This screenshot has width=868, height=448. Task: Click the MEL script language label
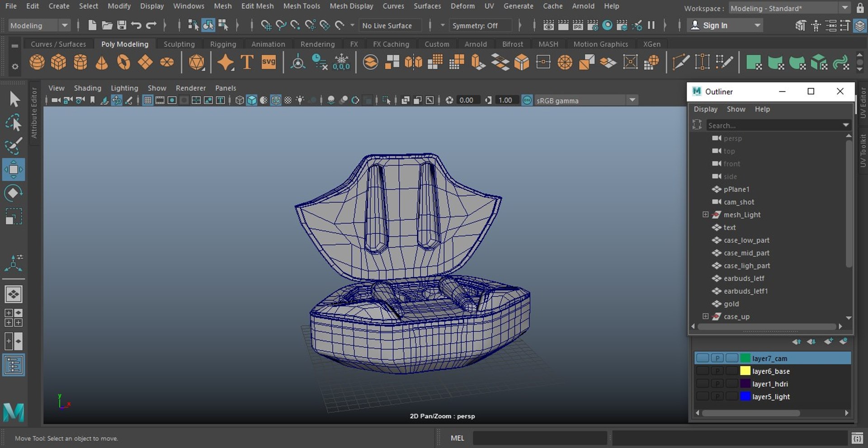click(x=458, y=438)
